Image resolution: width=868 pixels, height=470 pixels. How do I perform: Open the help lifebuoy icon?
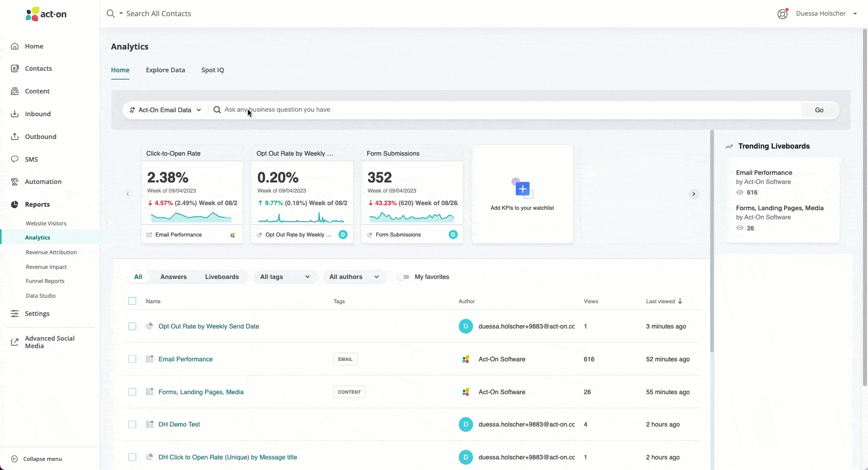click(783, 14)
